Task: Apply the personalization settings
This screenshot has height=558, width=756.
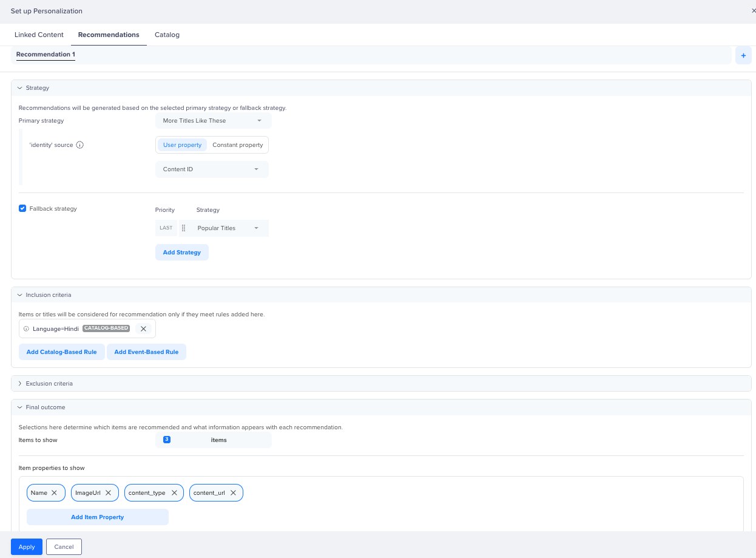Action: [x=27, y=547]
